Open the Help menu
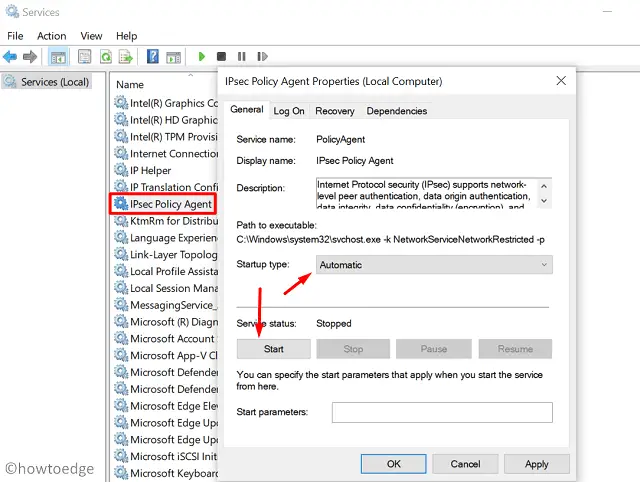This screenshot has width=640, height=482. pos(127,36)
